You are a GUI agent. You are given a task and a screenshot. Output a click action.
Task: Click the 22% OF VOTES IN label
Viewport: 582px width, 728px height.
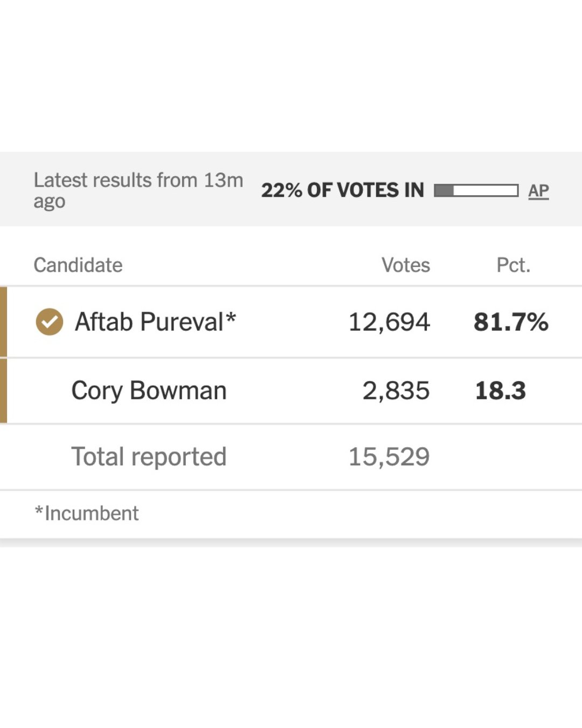[343, 190]
